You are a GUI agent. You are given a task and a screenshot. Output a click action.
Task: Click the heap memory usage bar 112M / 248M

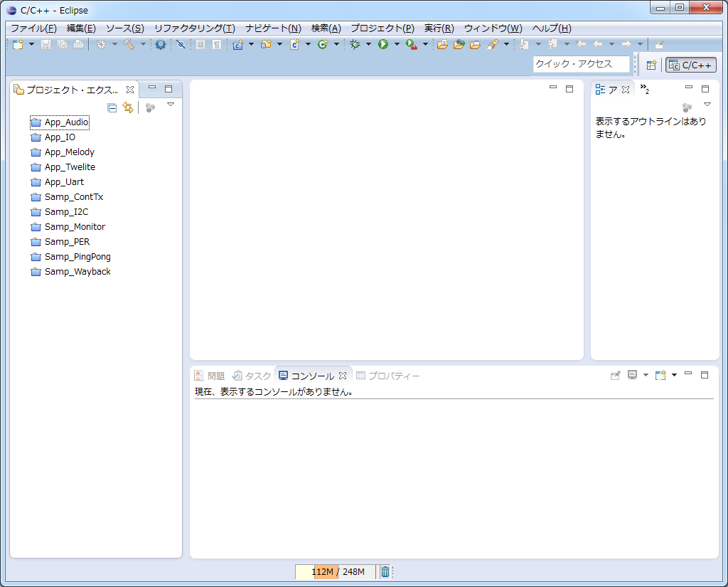tap(336, 571)
